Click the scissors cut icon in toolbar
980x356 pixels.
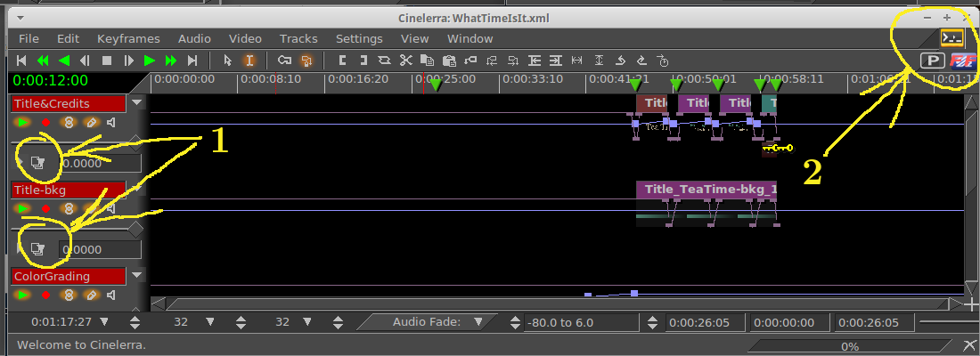coord(406,61)
